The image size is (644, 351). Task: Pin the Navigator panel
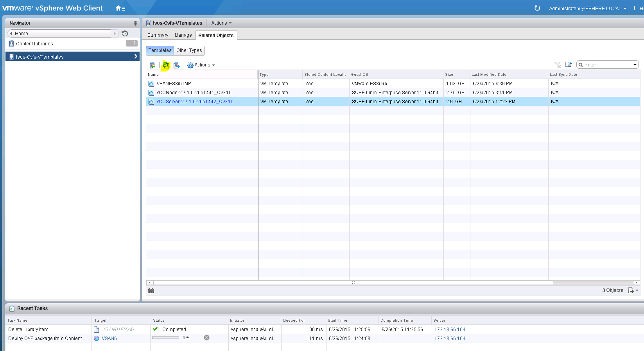click(x=135, y=23)
